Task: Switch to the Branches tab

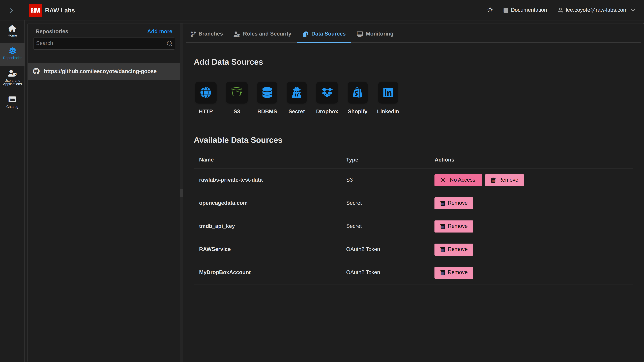Action: click(x=207, y=34)
